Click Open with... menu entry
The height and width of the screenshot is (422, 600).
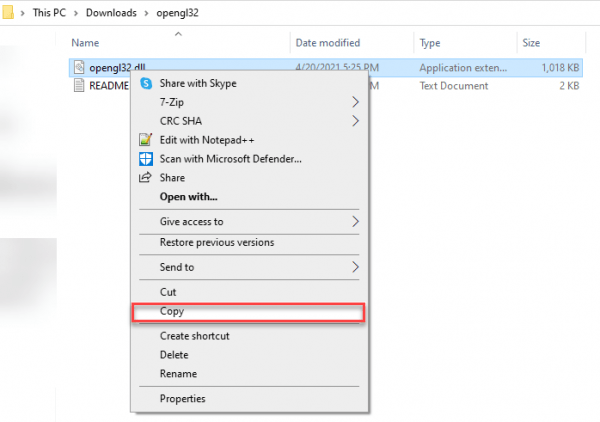[x=188, y=196]
